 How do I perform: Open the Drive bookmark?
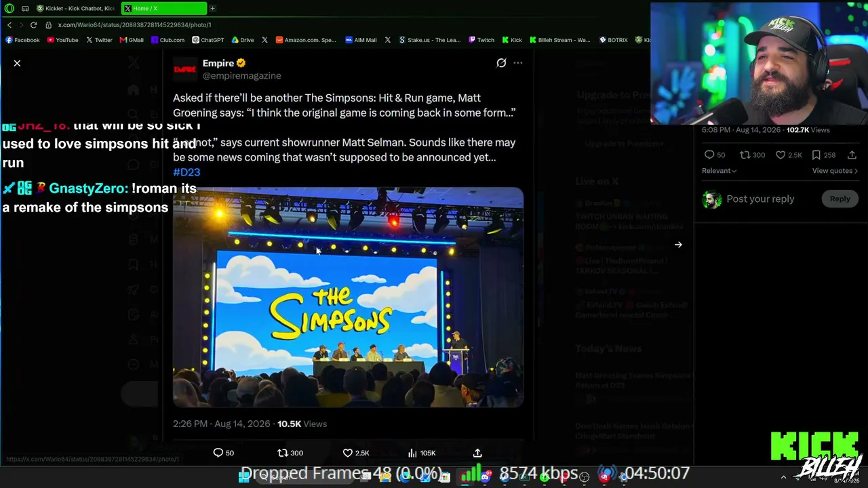coord(243,40)
